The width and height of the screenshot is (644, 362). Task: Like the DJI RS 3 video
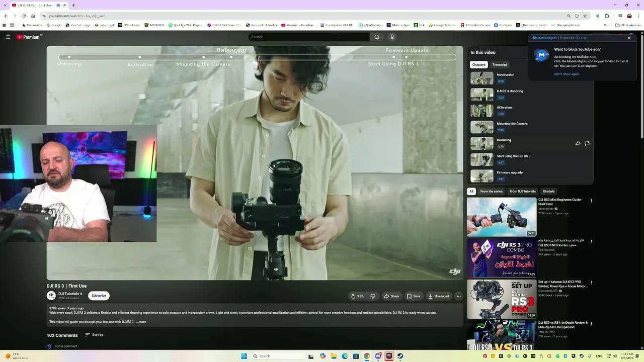tap(357, 296)
